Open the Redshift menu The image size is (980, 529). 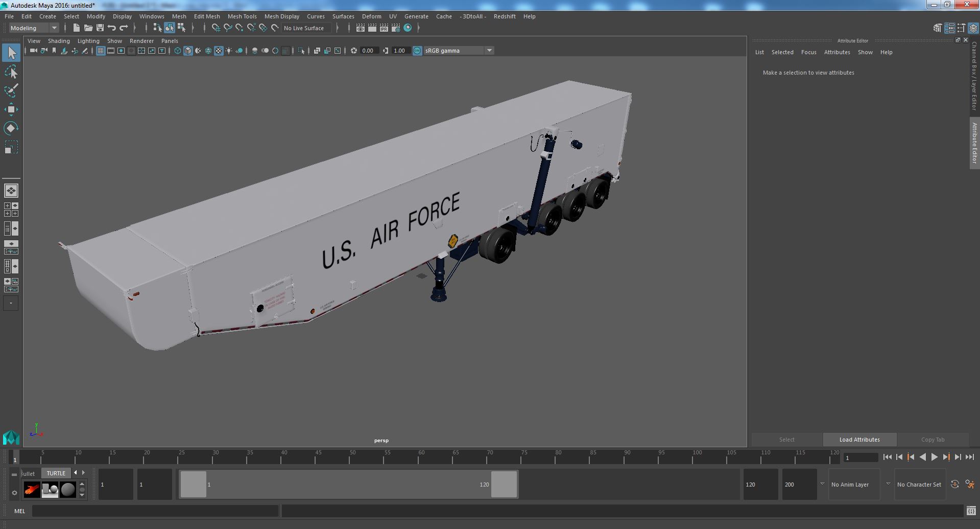[505, 16]
